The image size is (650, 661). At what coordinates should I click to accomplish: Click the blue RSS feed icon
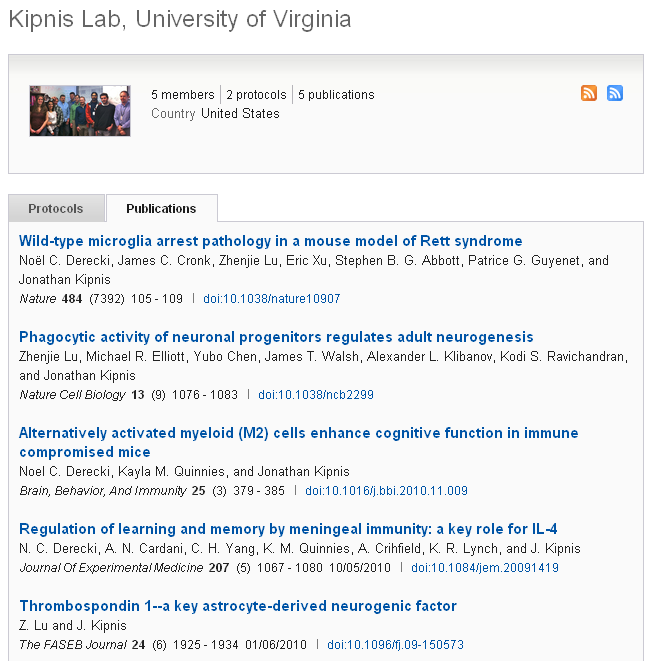(615, 93)
